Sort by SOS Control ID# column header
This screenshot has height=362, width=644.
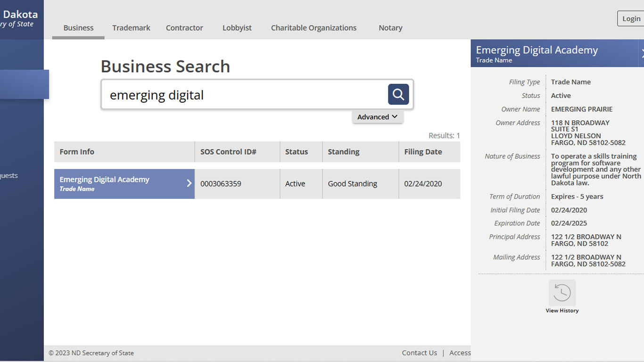[237, 152]
